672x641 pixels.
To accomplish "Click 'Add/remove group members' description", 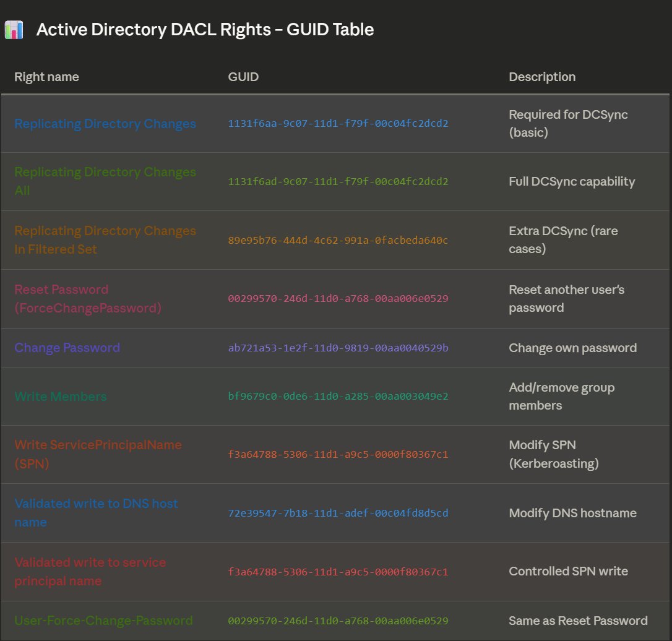I will pyautogui.click(x=561, y=397).
